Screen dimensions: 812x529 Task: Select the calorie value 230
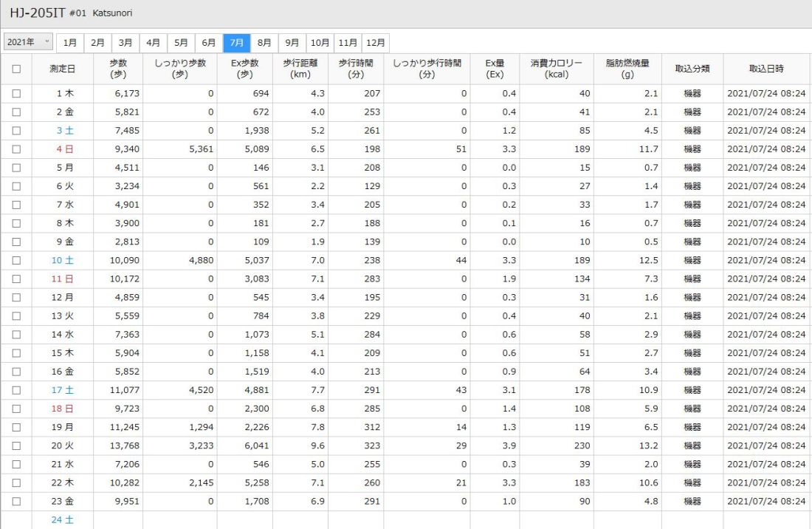point(582,446)
